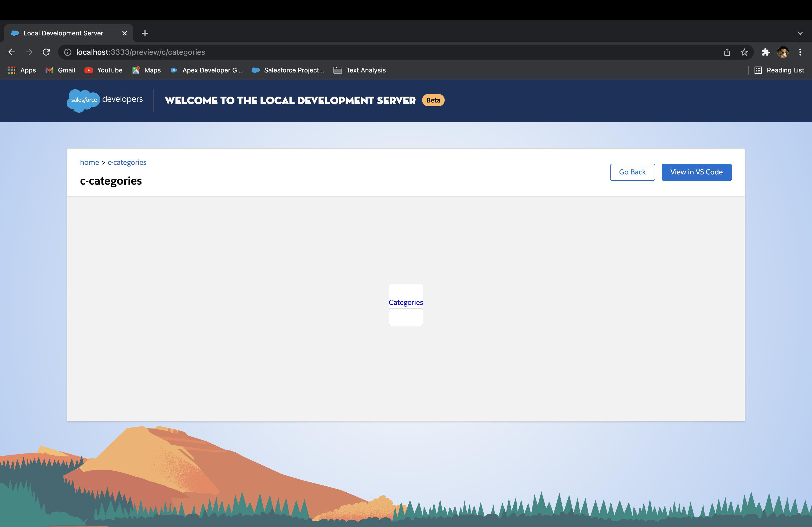Click the share/export page icon
The width and height of the screenshot is (812, 527).
(x=727, y=52)
